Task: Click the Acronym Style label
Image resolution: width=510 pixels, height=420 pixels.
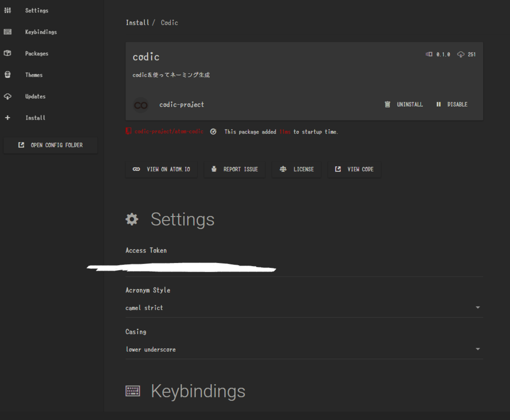Action: click(x=147, y=290)
